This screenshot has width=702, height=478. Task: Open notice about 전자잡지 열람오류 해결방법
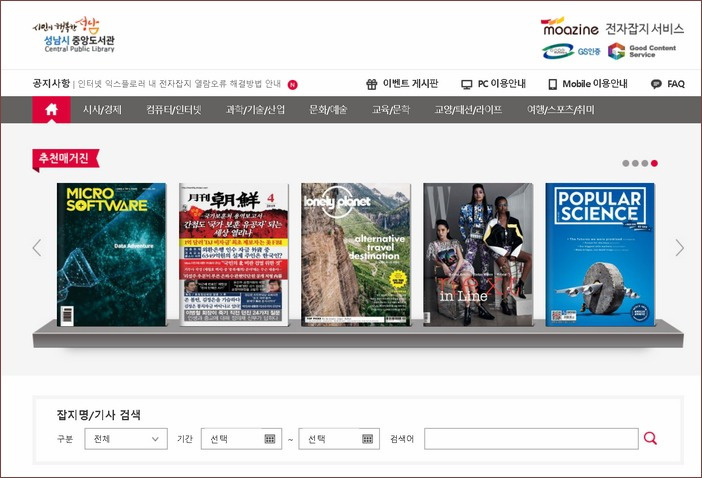tap(179, 84)
